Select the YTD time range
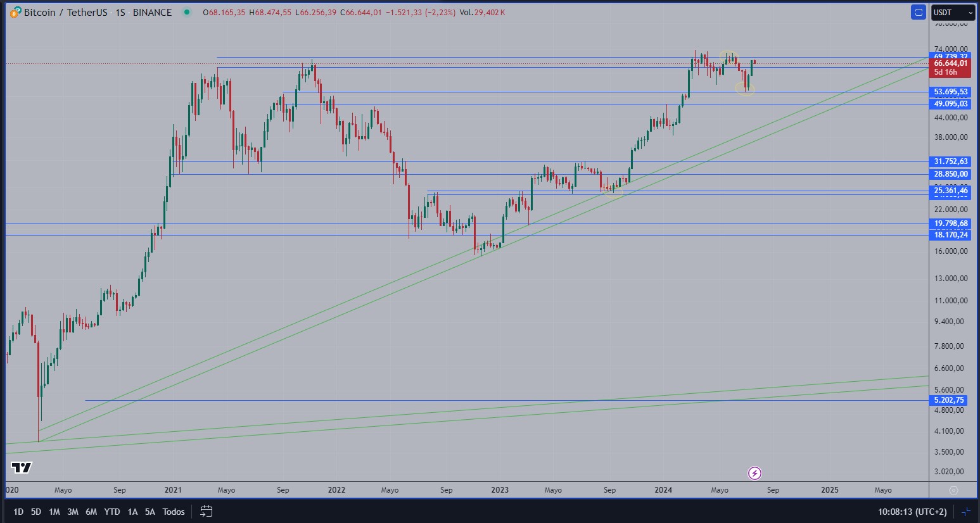The image size is (980, 523). pos(112,512)
